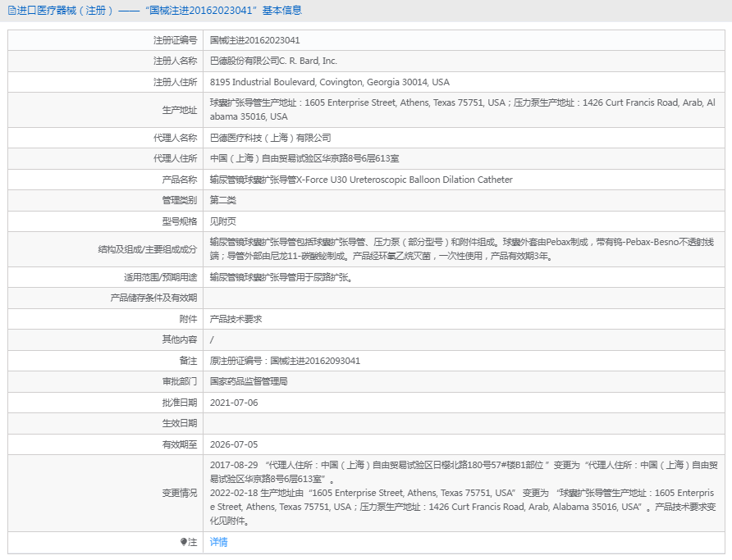Click the 审批部门 label
Screen dimensions: 732x560
[x=180, y=381]
